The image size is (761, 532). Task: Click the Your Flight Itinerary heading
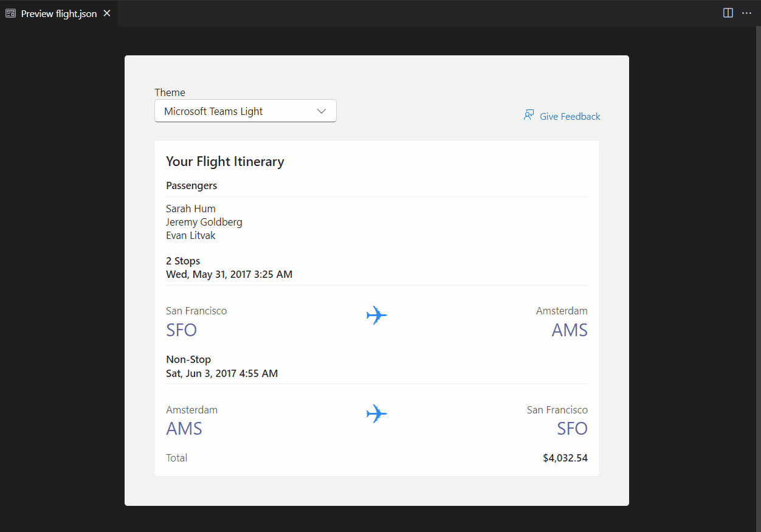225,161
